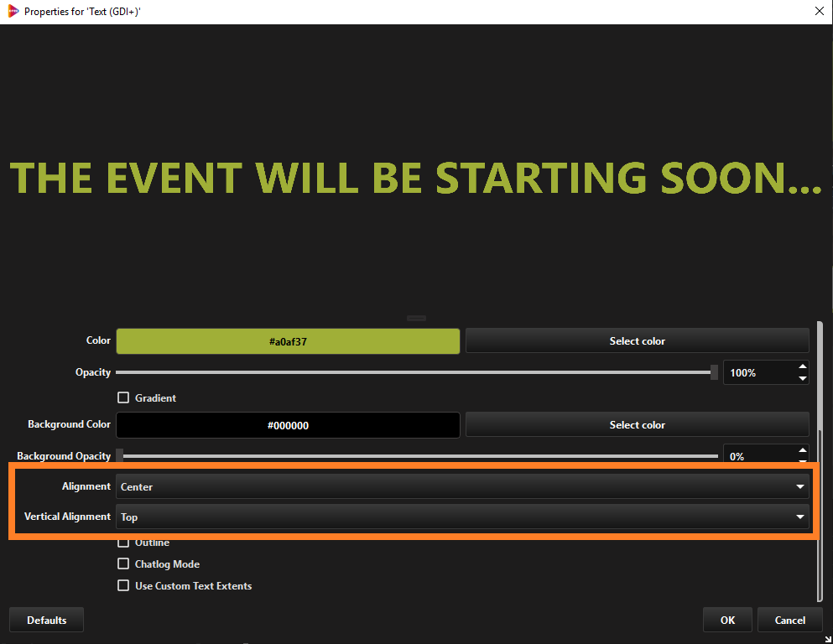Toggle the Outline checkbox
Screen dimensions: 833x644
tap(123, 543)
